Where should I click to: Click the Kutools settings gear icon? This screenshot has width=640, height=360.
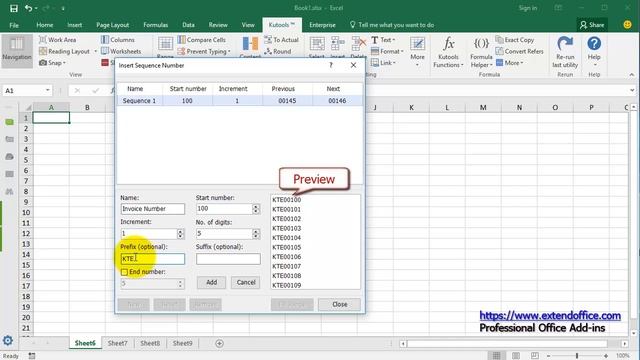(8, 340)
